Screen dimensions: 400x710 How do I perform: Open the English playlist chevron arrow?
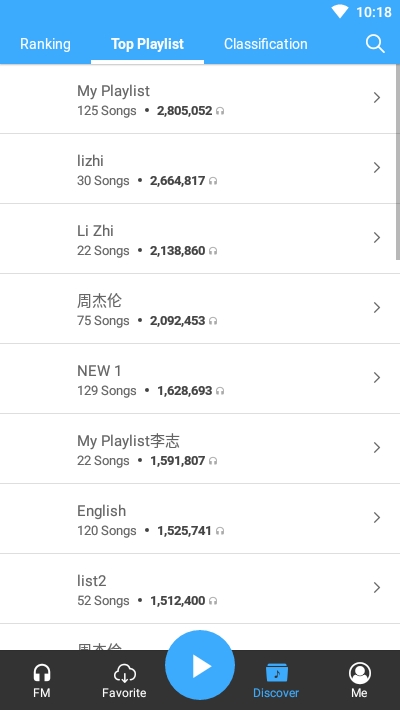tap(376, 518)
